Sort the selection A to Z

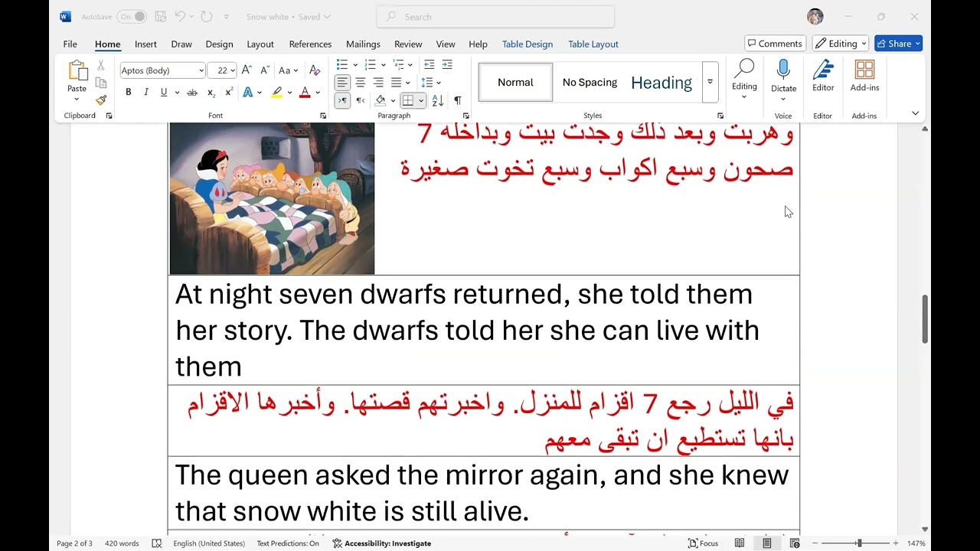(438, 100)
